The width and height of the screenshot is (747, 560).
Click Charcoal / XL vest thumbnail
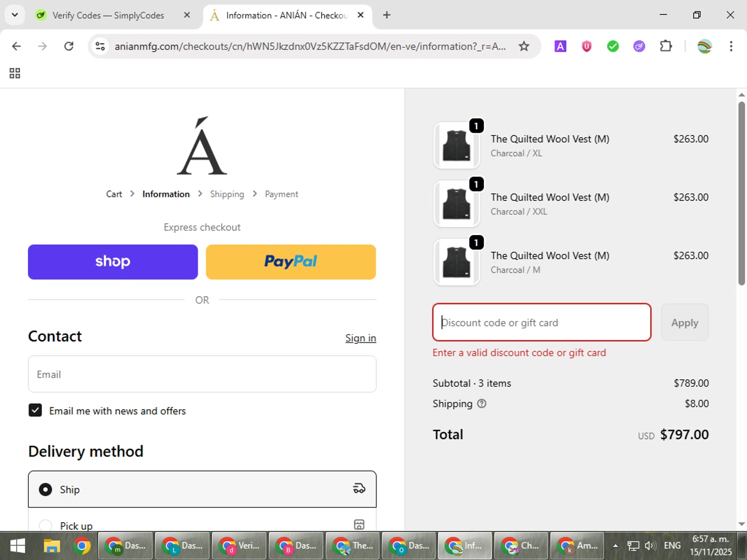pyautogui.click(x=457, y=145)
